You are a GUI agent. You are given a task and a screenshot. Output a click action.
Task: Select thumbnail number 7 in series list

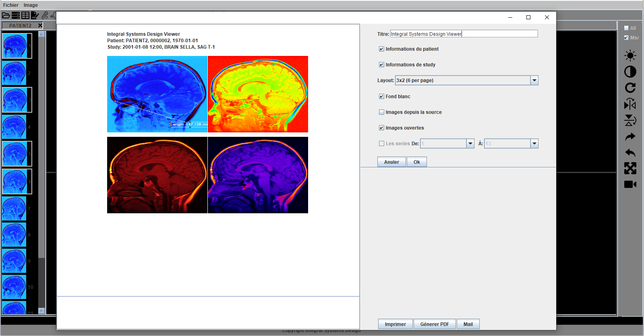pos(14,208)
